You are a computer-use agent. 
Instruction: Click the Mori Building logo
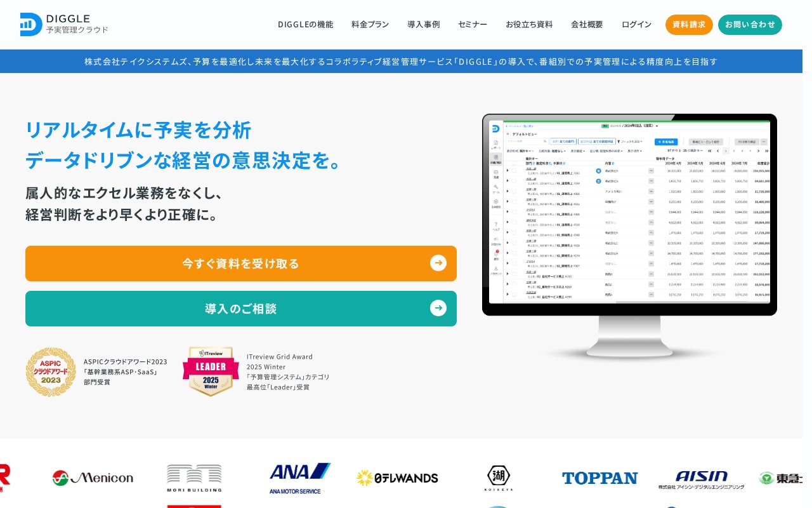(x=194, y=478)
